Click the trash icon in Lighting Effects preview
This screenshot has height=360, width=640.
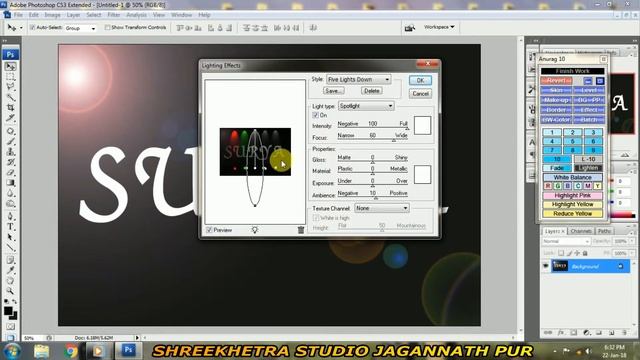click(301, 230)
